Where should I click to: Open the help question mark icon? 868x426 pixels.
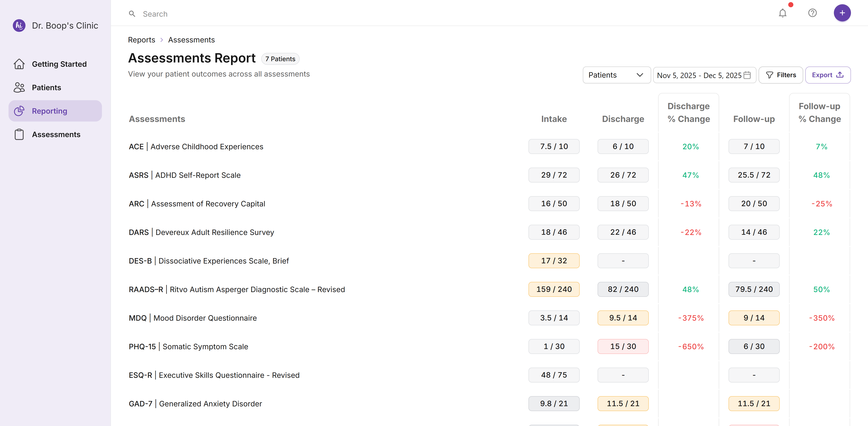pyautogui.click(x=812, y=13)
